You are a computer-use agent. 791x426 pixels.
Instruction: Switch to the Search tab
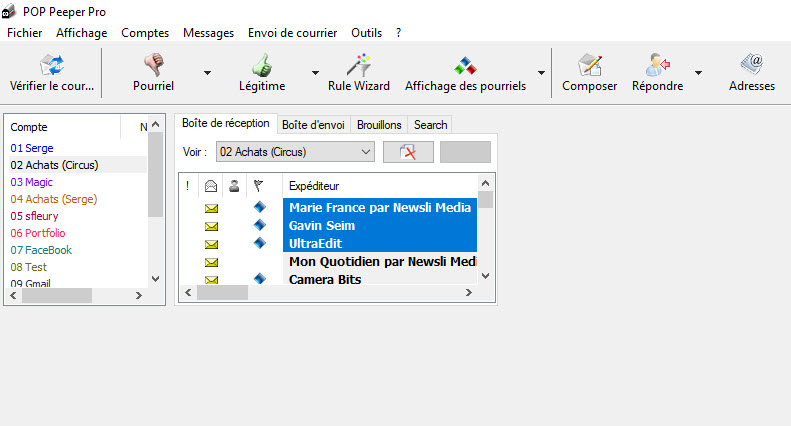tap(431, 125)
